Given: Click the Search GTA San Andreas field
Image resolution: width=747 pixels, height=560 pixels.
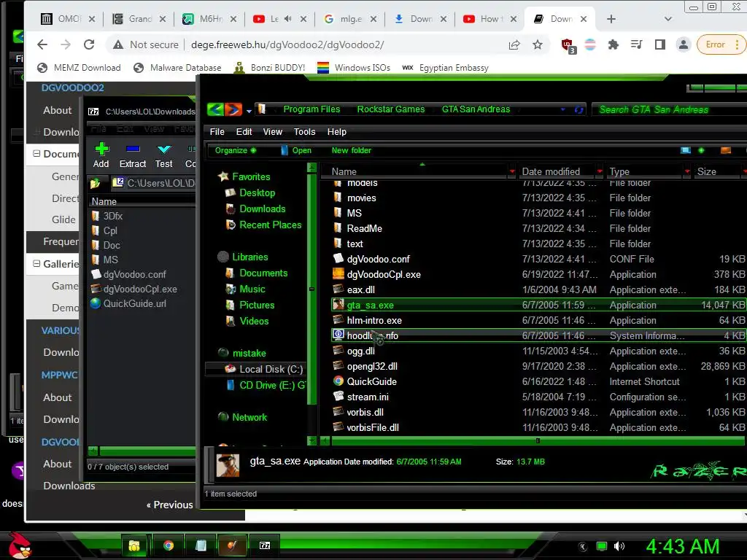Looking at the screenshot, I should coord(670,109).
